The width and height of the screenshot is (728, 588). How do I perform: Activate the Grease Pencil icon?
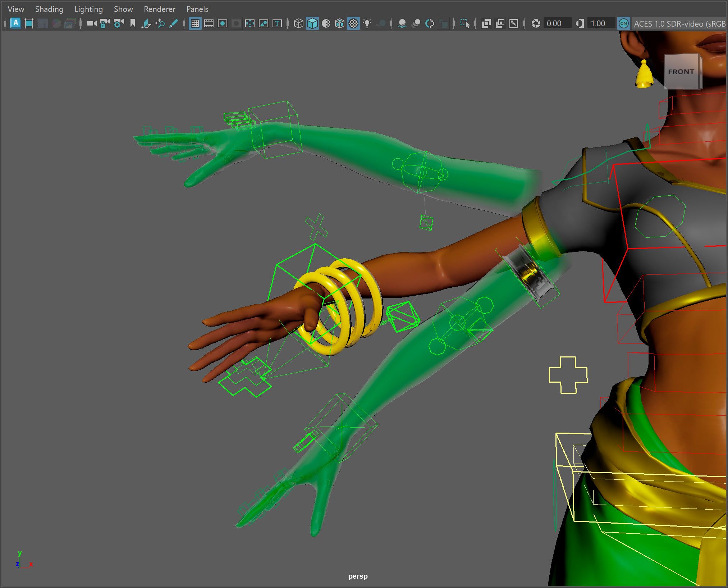click(x=173, y=24)
